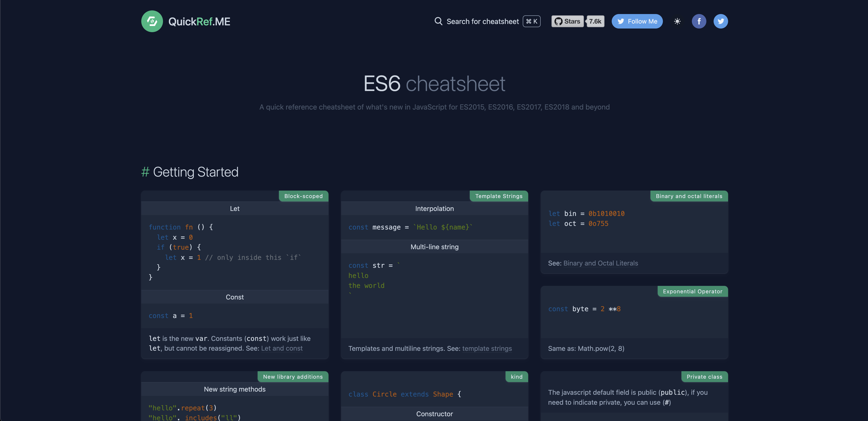Click the Let section header
The image size is (868, 421).
235,208
